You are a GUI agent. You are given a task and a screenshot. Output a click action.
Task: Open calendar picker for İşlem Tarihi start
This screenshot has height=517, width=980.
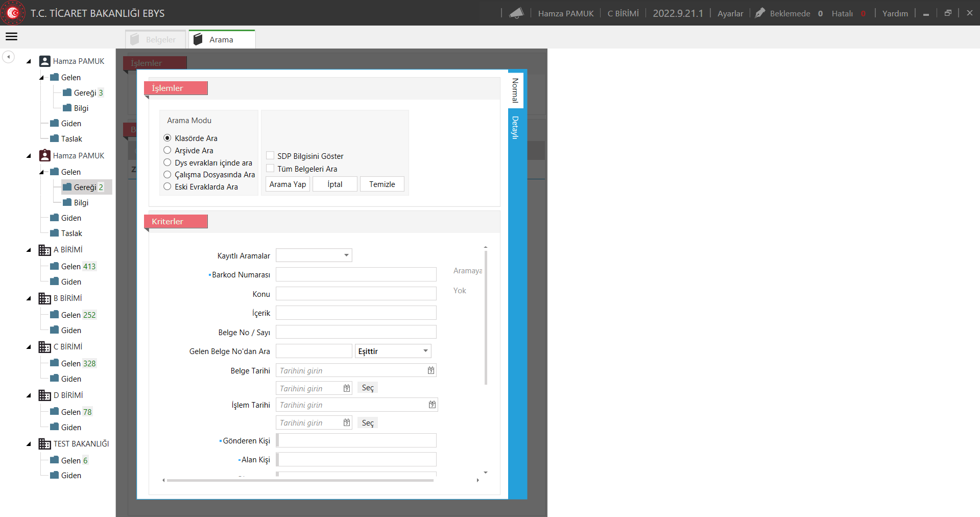[432, 405]
